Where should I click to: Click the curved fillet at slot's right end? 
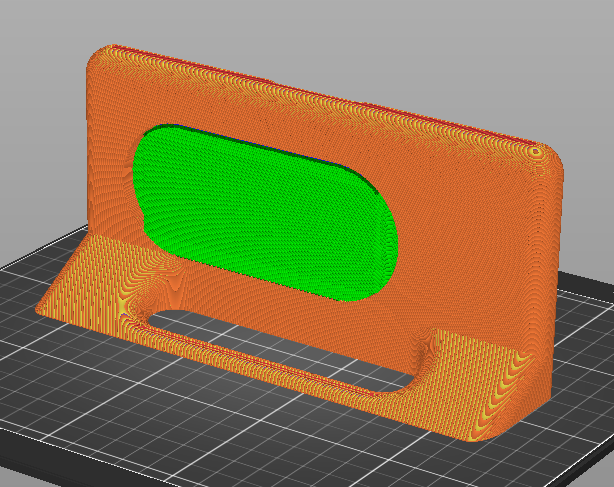tap(421, 362)
